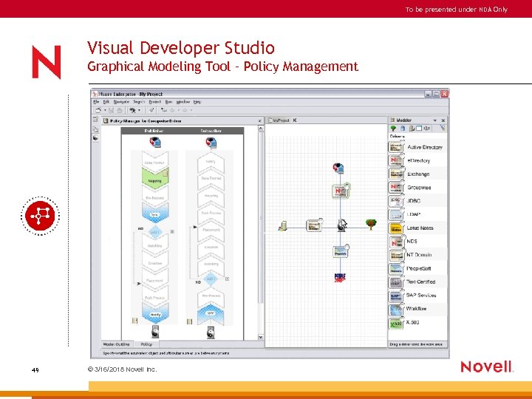The height and width of the screenshot is (399, 532).
Task: Close the MyProject tab
Action: pos(295,120)
